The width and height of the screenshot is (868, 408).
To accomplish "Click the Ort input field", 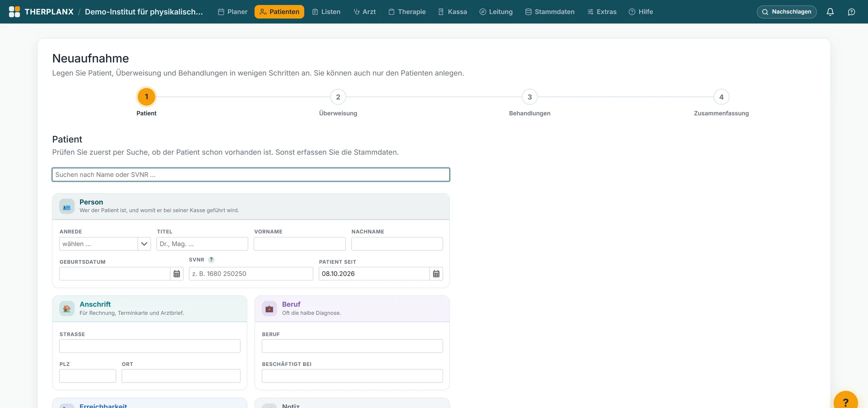I will tap(181, 376).
